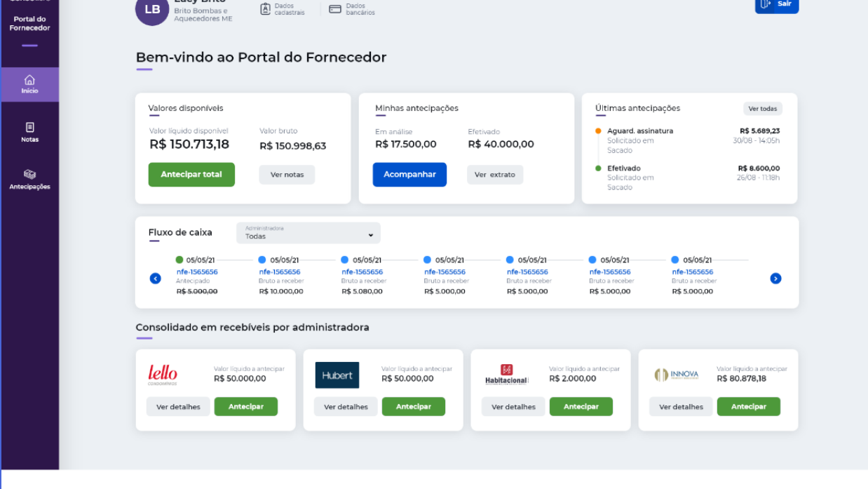868x489 pixels.
Task: Click Ver detalhes on the Lello card
Action: [178, 407]
